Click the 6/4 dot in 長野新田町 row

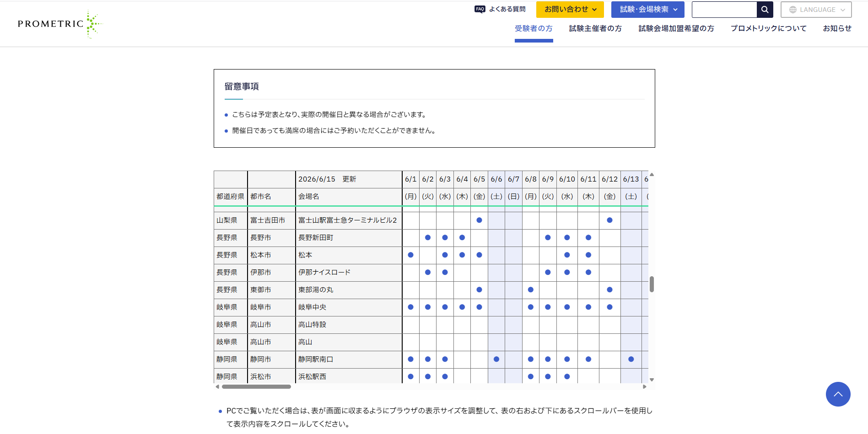pos(462,238)
